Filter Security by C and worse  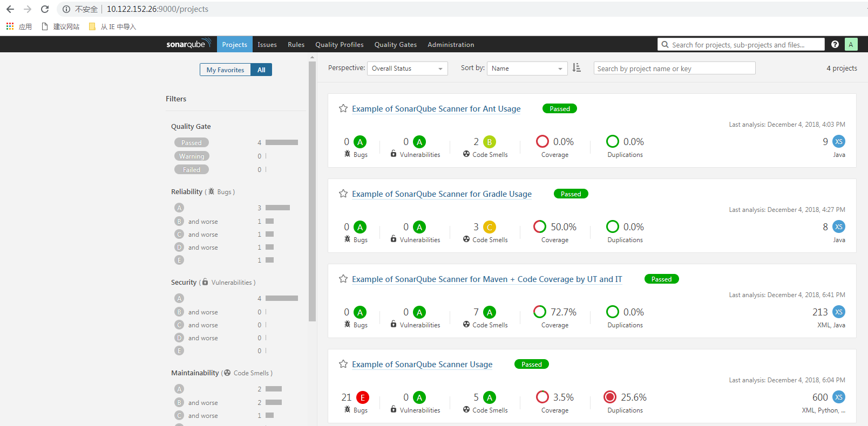click(x=196, y=325)
